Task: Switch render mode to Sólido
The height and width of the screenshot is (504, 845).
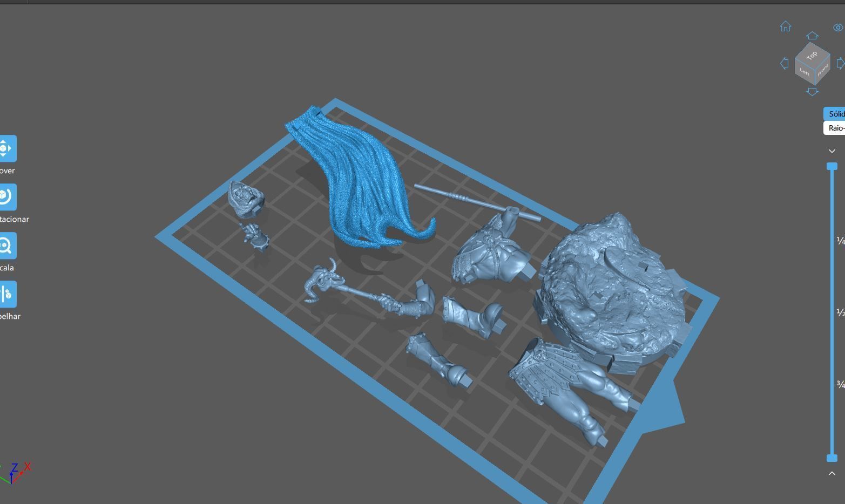Action: pos(834,114)
